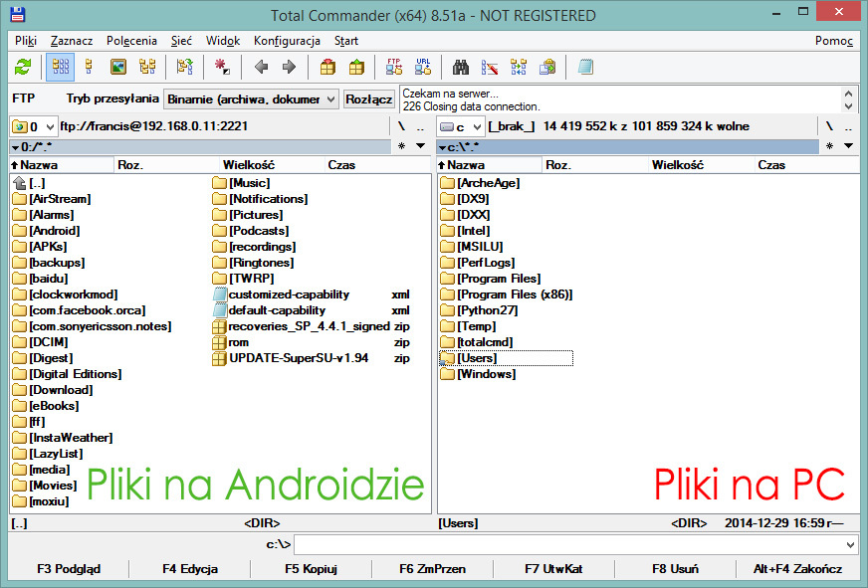Expand right panel directory history arrow

(x=849, y=146)
